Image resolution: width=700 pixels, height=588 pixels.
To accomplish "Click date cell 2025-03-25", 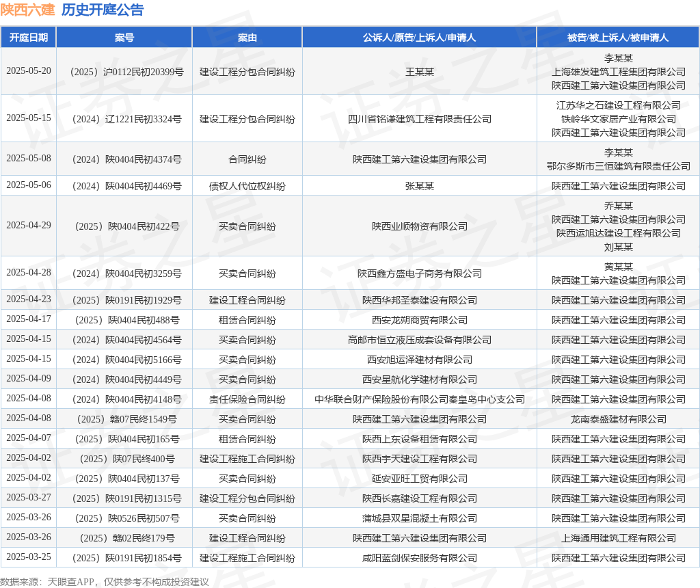I will tap(29, 557).
